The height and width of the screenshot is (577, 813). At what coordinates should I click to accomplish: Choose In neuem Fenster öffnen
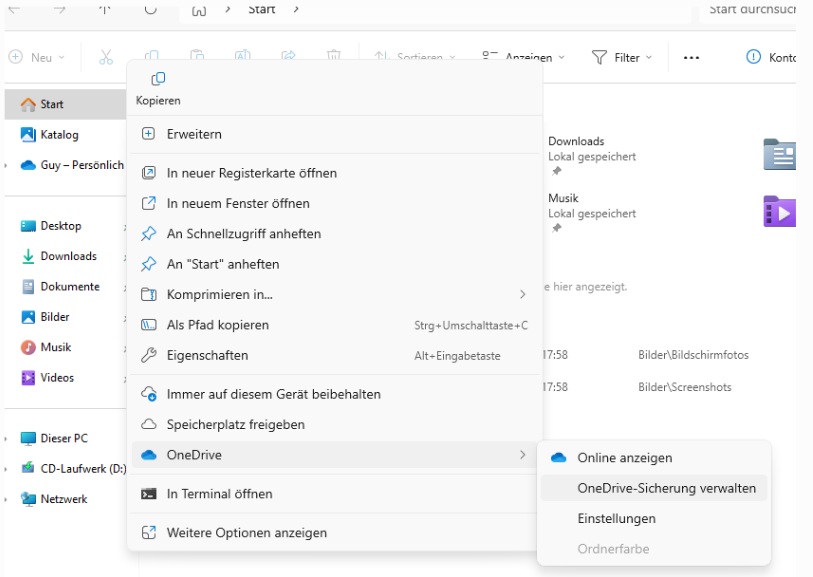click(334, 203)
